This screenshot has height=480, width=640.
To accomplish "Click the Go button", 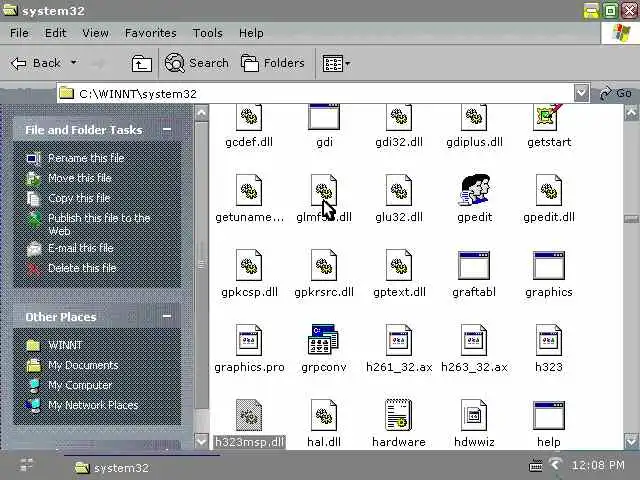I will click(x=615, y=93).
